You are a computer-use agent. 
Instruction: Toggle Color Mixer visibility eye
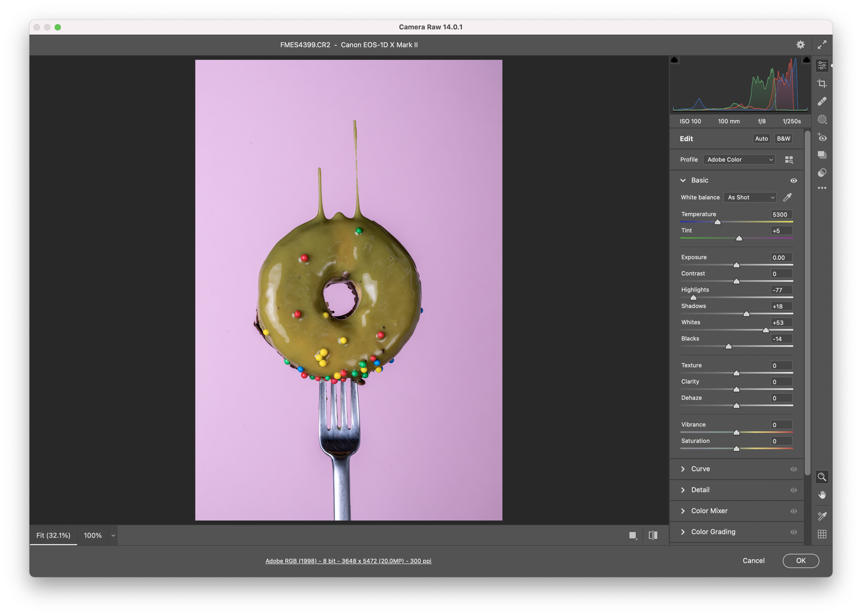coord(793,511)
